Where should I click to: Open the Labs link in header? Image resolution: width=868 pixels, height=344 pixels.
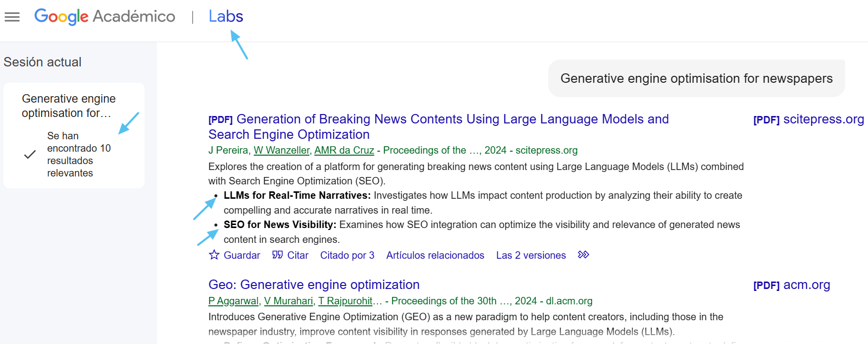[226, 16]
